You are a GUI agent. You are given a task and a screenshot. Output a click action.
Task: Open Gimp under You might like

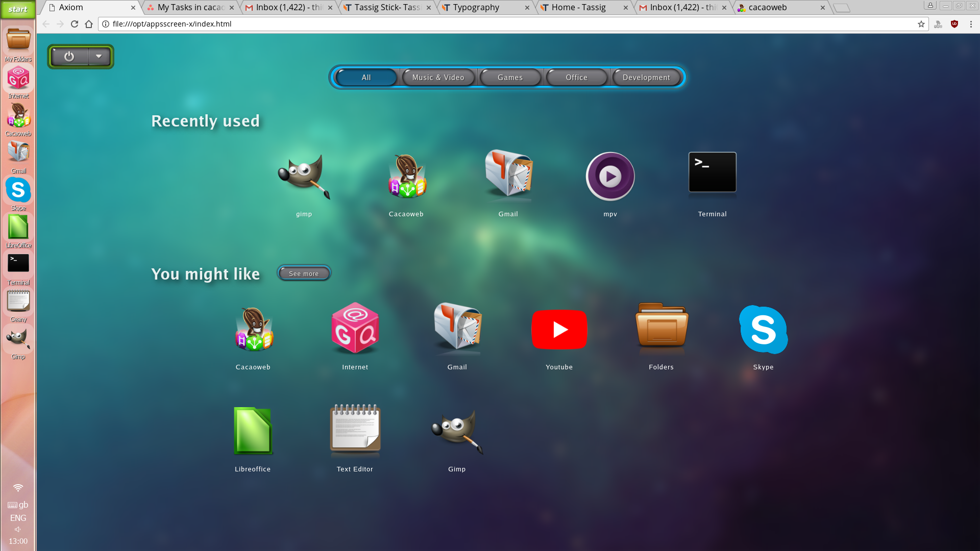457,432
